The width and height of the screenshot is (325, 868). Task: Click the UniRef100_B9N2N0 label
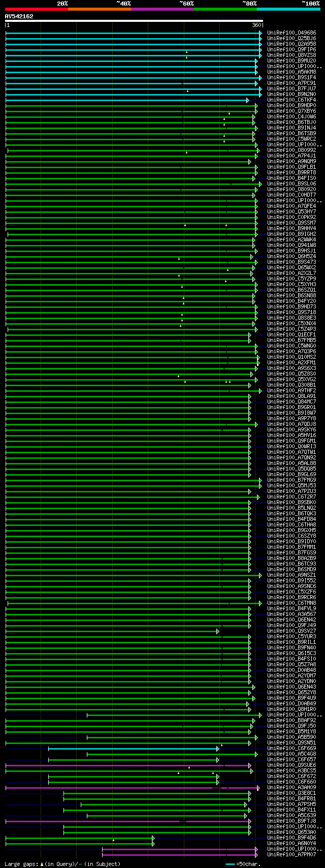(291, 95)
